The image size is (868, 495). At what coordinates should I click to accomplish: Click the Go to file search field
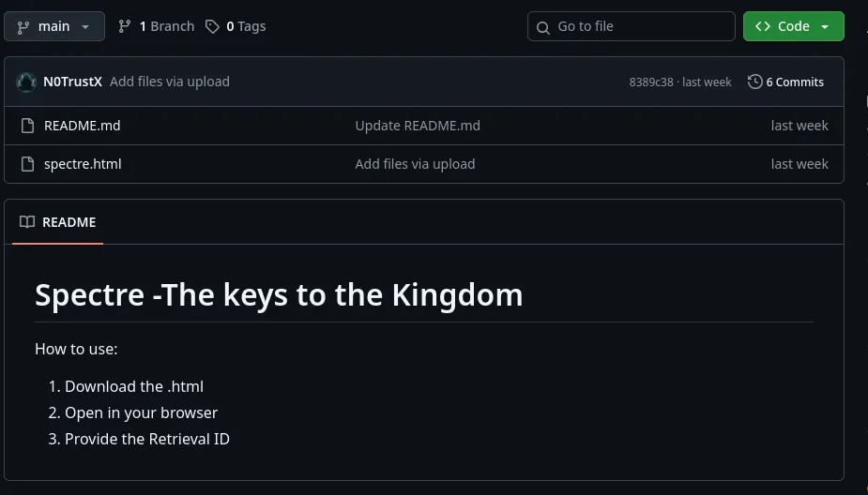[x=638, y=26]
